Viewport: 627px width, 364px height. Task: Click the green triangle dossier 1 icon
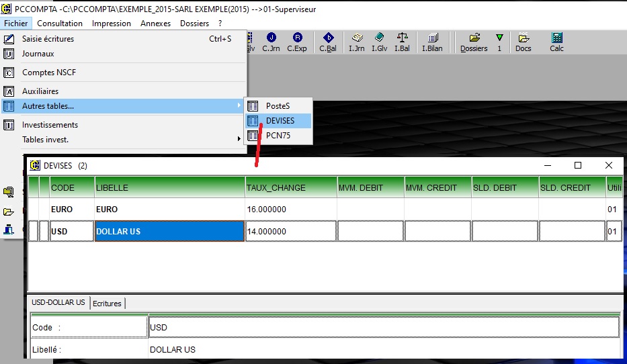499,42
